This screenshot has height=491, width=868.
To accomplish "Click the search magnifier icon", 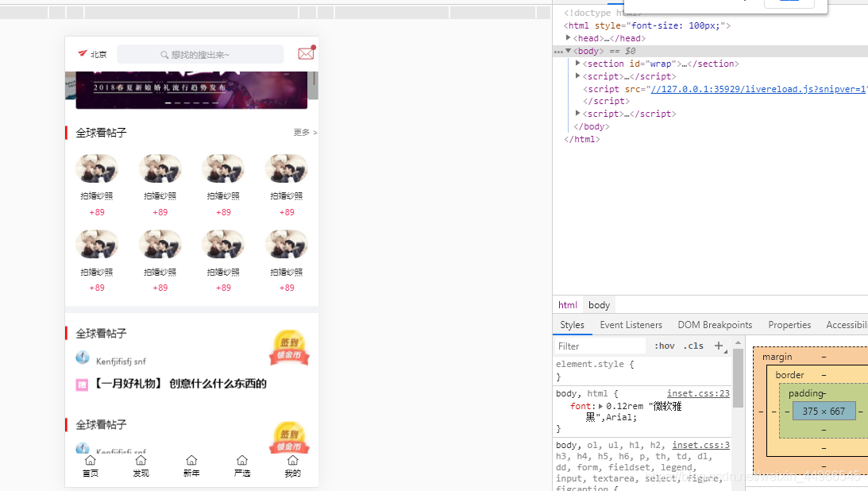I will coord(164,55).
